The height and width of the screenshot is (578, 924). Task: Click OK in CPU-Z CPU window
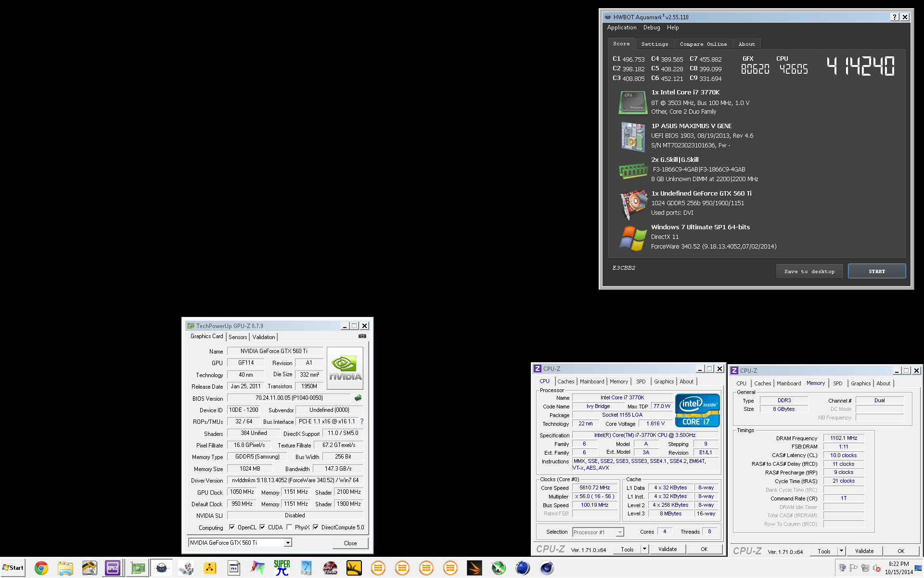704,549
